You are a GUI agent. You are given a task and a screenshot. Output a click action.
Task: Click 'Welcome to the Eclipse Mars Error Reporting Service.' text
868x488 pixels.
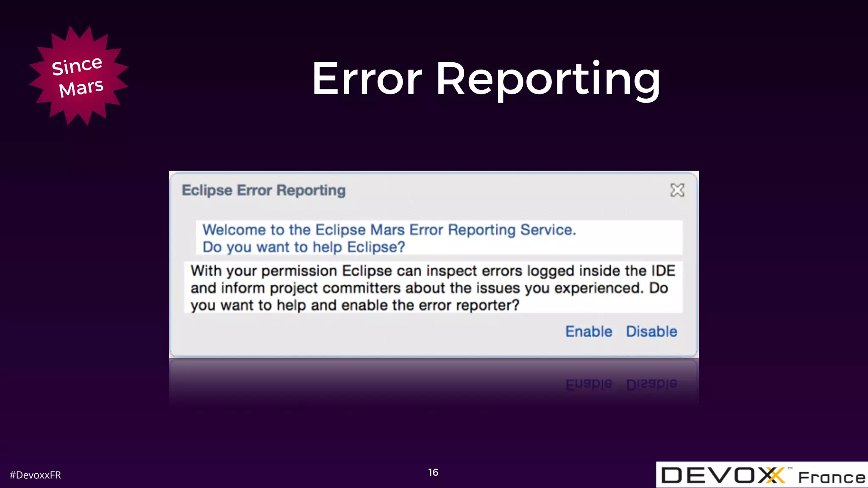389,230
